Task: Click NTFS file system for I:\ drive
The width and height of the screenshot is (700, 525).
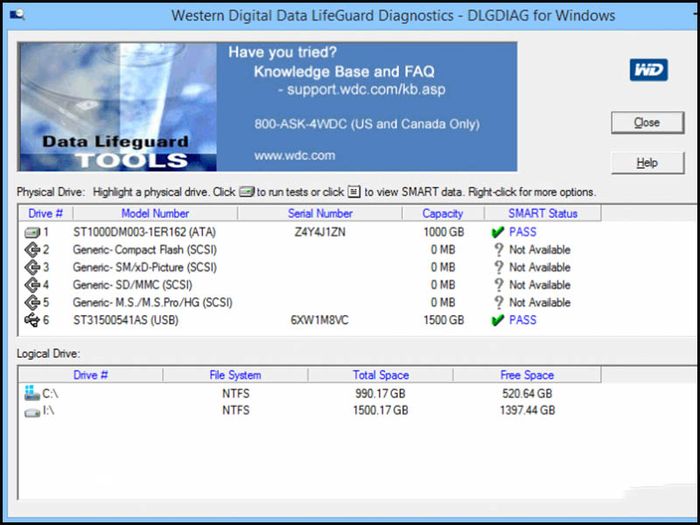Action: 235,410
